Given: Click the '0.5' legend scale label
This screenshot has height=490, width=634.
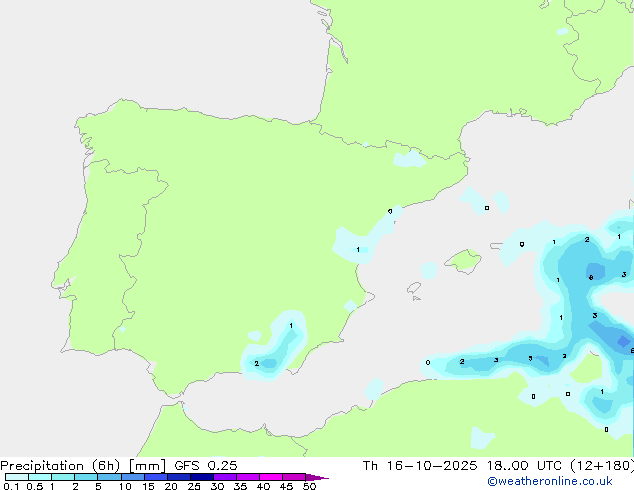Looking at the screenshot, I should pos(35,486).
